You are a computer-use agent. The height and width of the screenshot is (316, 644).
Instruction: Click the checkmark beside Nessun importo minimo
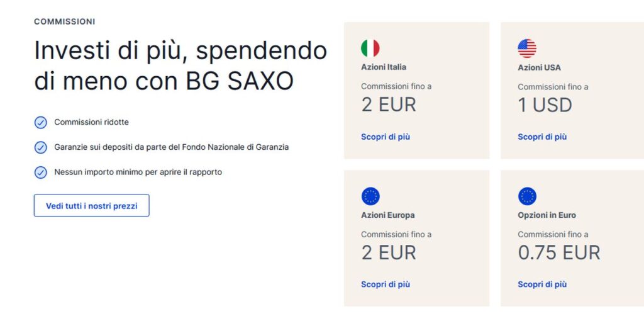pos(40,172)
